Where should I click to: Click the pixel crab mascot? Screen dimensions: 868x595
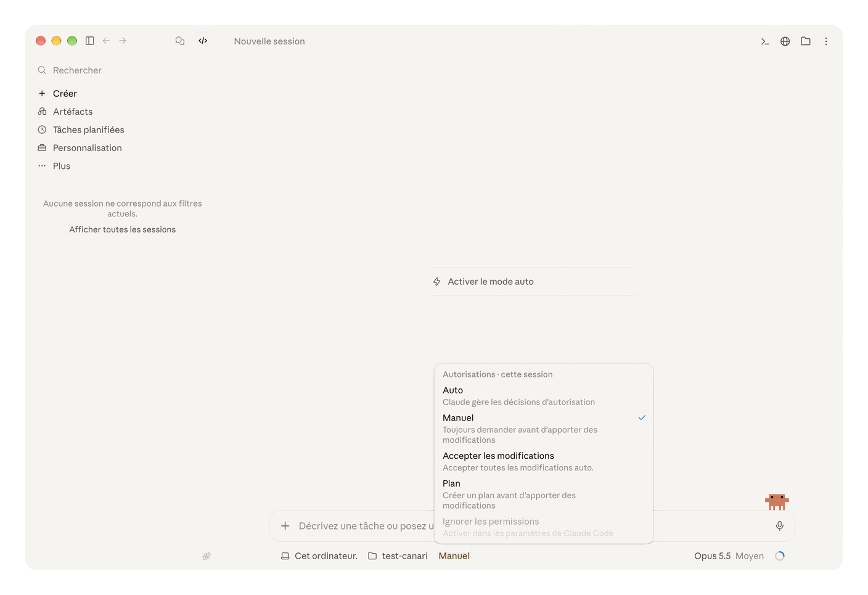tap(777, 501)
